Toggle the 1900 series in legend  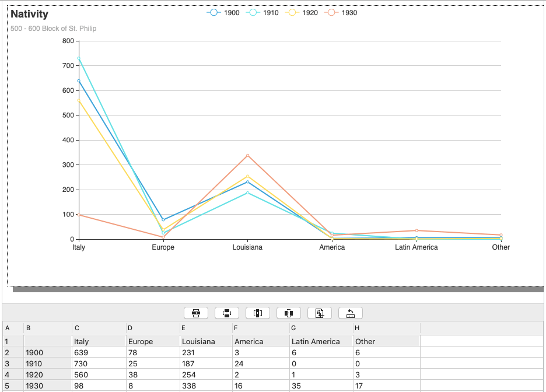(223, 13)
